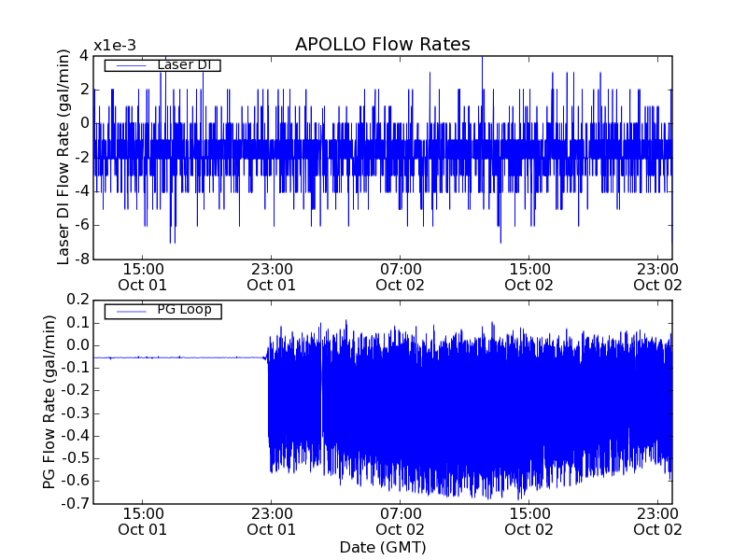Click the -8 tick on Laser DI axis
The height and width of the screenshot is (560, 747).
(82, 259)
